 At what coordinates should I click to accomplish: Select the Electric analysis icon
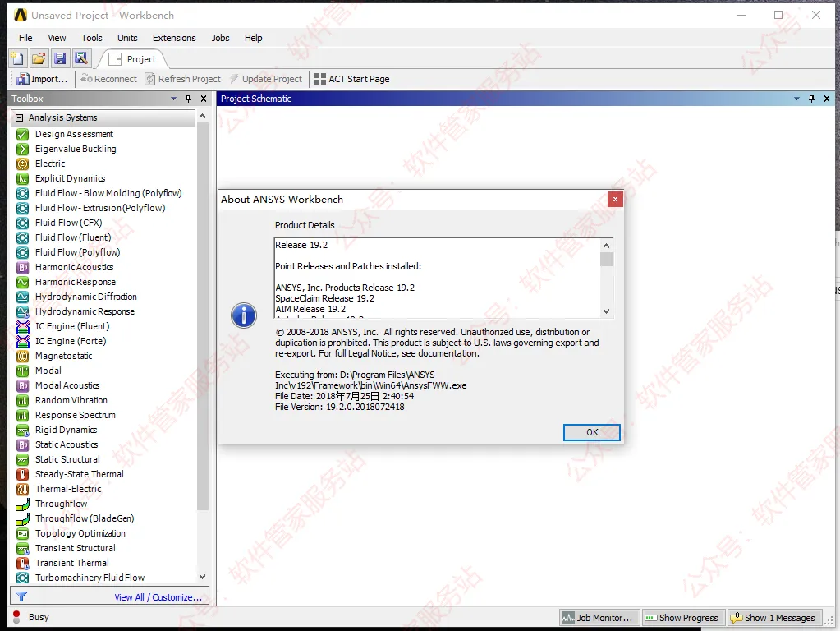[x=22, y=164]
